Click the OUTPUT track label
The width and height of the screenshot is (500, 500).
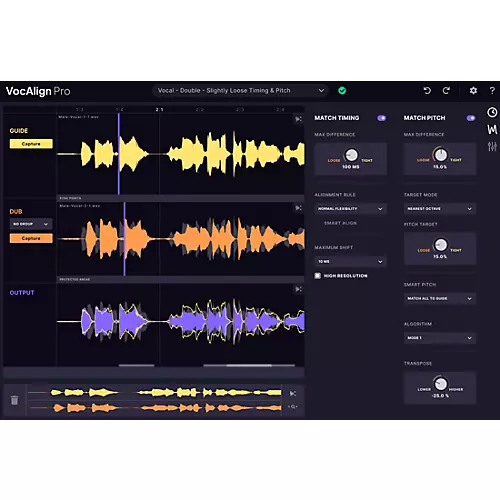pyautogui.click(x=22, y=293)
